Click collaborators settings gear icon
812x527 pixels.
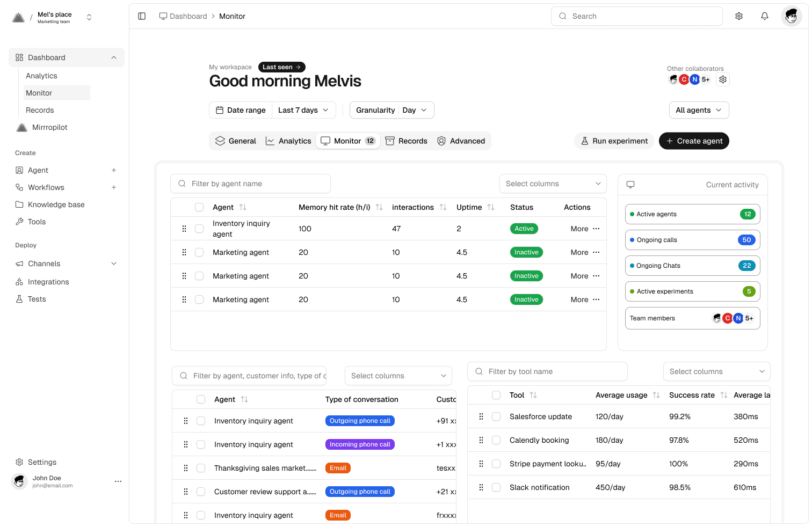pos(723,79)
